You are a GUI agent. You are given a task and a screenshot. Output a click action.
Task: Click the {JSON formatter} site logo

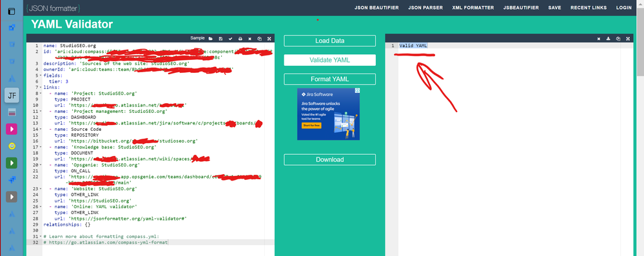point(53,8)
